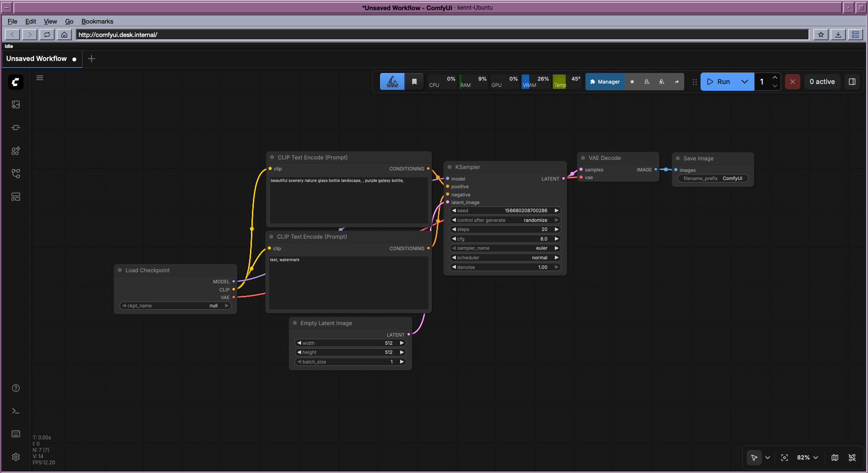Click the red cancel X button
868x473 pixels.
[793, 82]
